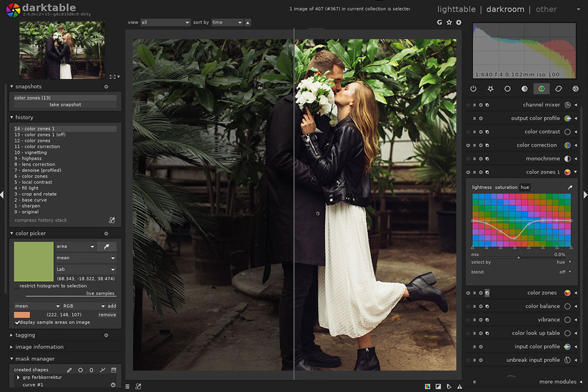588x392 pixels.
Task: Click the orange live sample color swatch
Action: tap(22, 314)
